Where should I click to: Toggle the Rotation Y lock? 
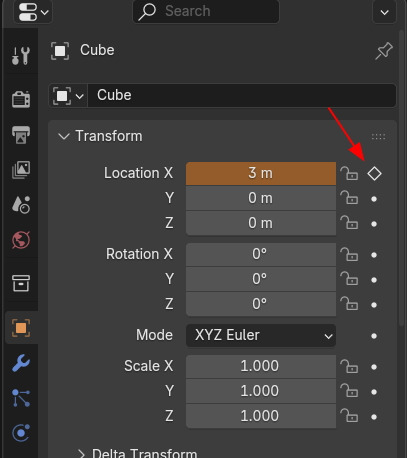click(349, 279)
